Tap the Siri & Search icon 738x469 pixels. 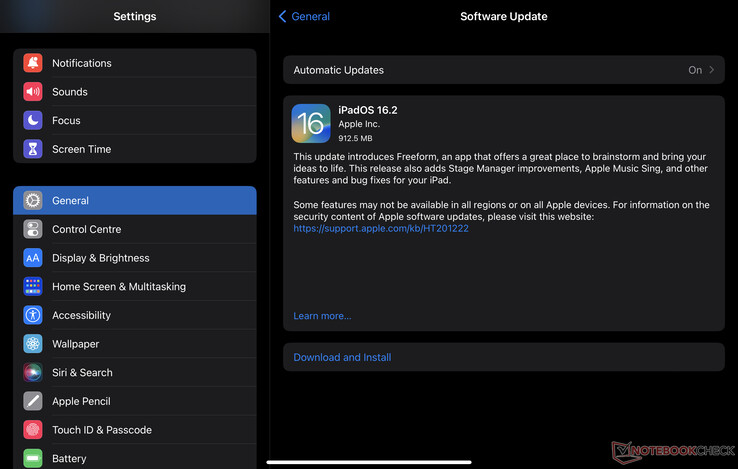(33, 372)
